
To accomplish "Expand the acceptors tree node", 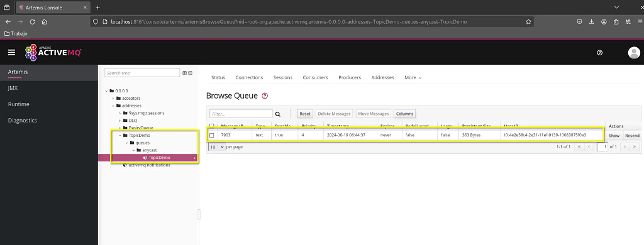I will 113,98.
